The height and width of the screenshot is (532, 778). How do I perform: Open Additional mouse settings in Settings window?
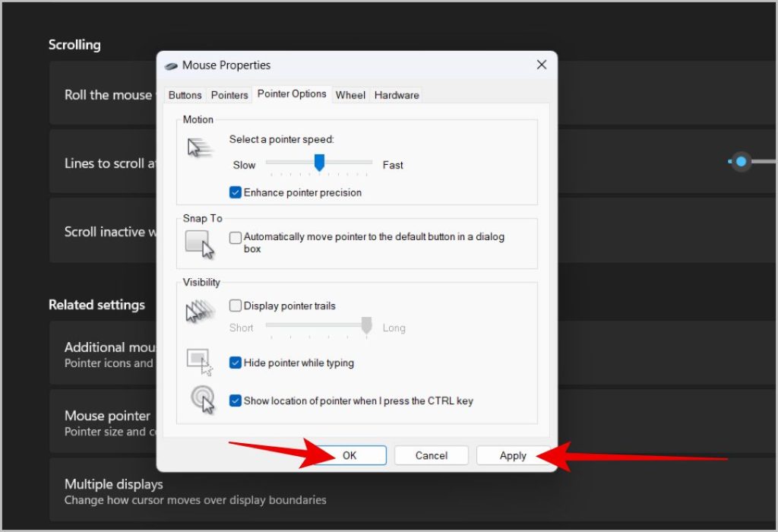coord(411,353)
